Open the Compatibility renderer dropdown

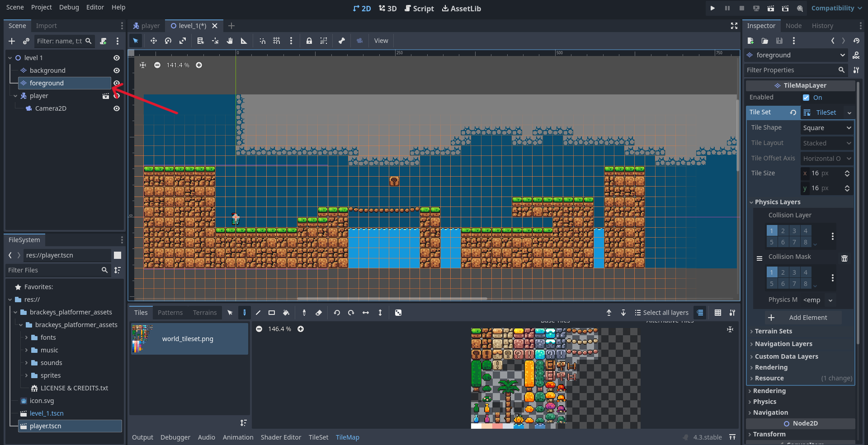(x=836, y=8)
